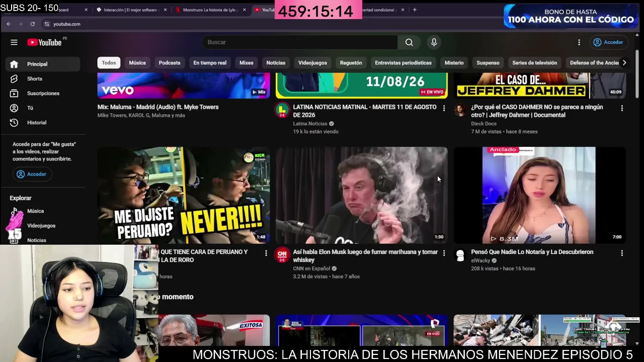Open Shorts in the sidebar
The image size is (644, 362).
point(43,78)
